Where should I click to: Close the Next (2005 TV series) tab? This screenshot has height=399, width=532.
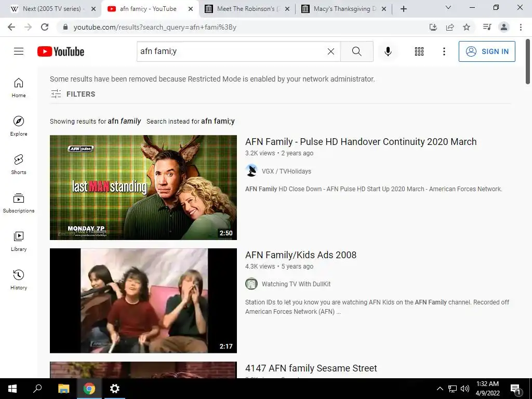click(x=94, y=9)
